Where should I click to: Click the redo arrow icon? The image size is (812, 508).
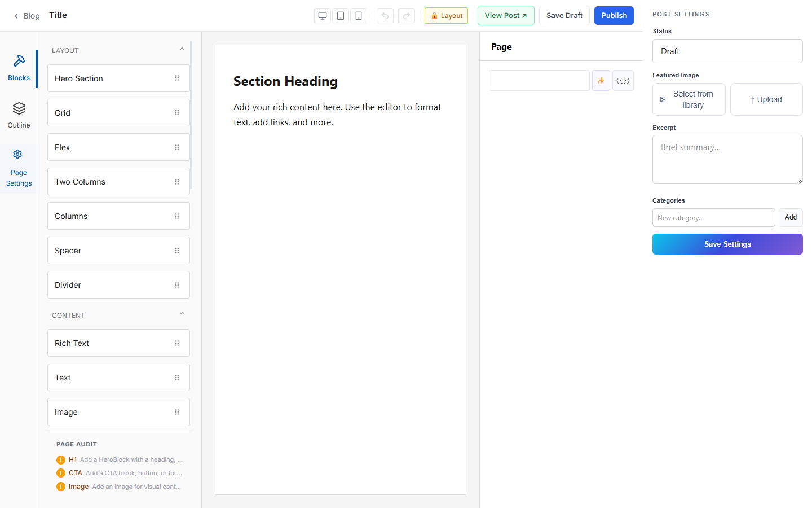pos(407,16)
